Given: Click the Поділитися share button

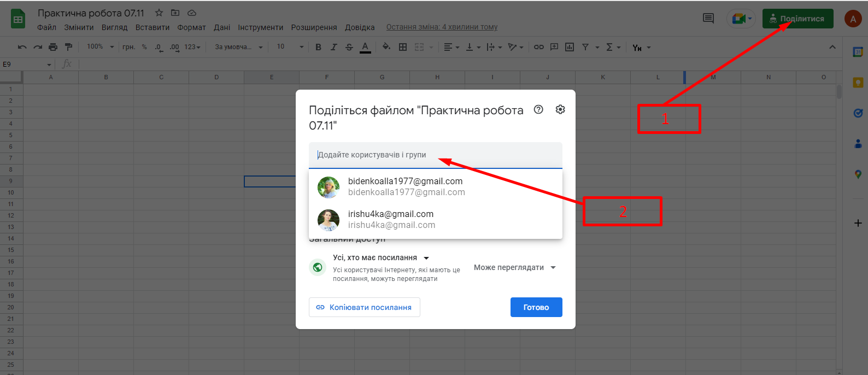Looking at the screenshot, I should pyautogui.click(x=798, y=19).
